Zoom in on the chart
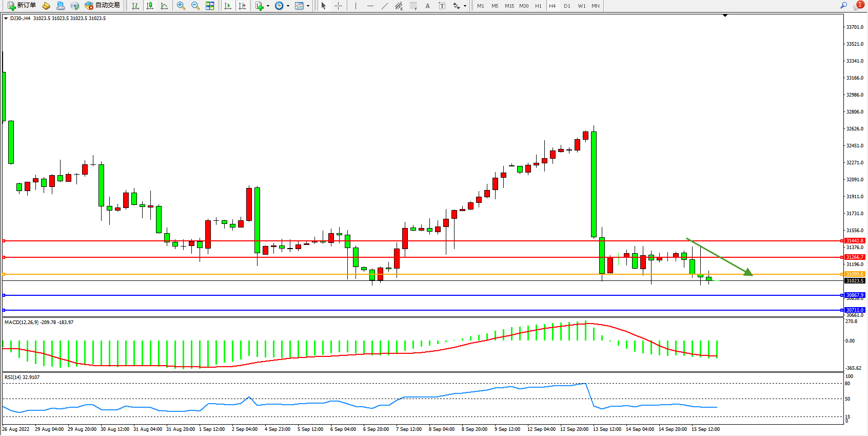Viewport: 868px width, 436px height. pyautogui.click(x=181, y=6)
